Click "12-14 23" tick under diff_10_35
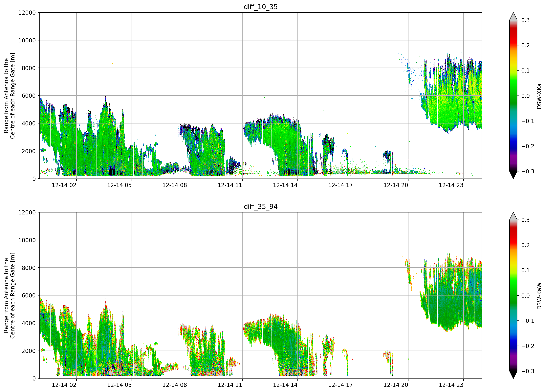The width and height of the screenshot is (546, 392). tap(451, 185)
